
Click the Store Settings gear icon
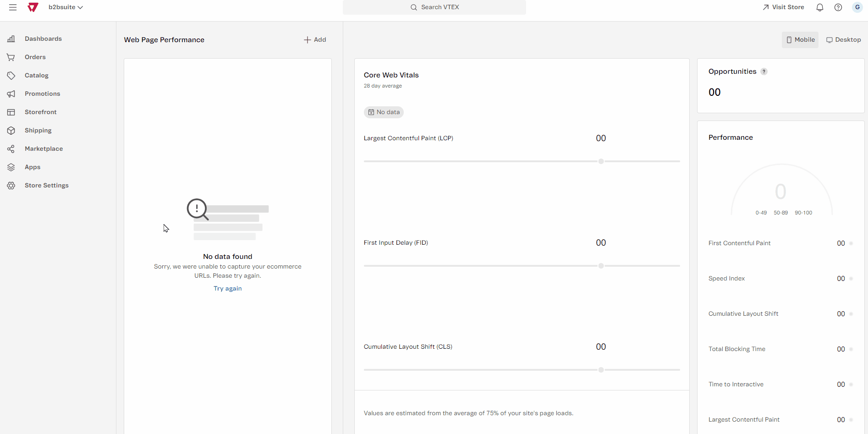11,186
